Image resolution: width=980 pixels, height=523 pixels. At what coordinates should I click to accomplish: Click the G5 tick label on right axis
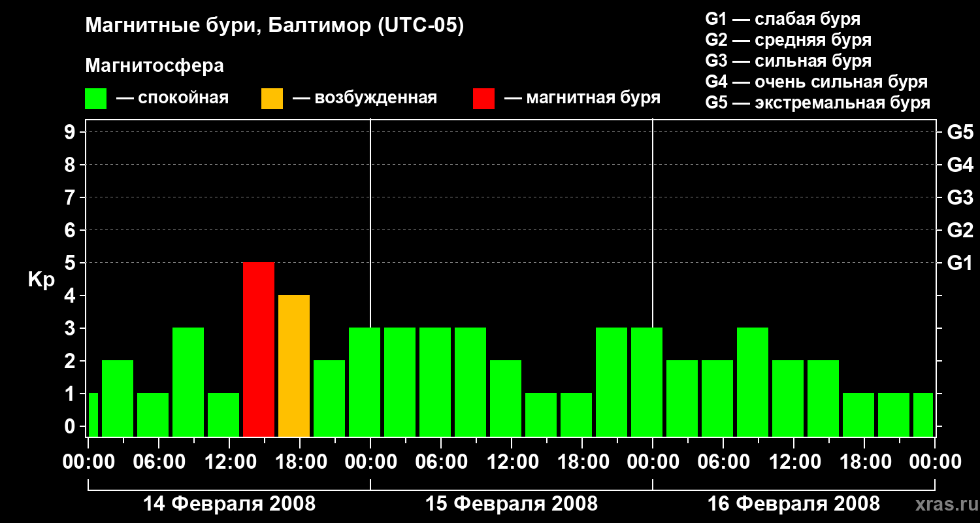click(960, 132)
